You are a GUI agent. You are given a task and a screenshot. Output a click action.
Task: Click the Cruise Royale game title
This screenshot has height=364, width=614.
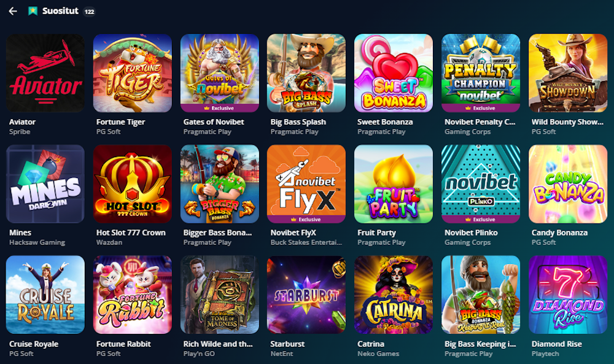[34, 344]
